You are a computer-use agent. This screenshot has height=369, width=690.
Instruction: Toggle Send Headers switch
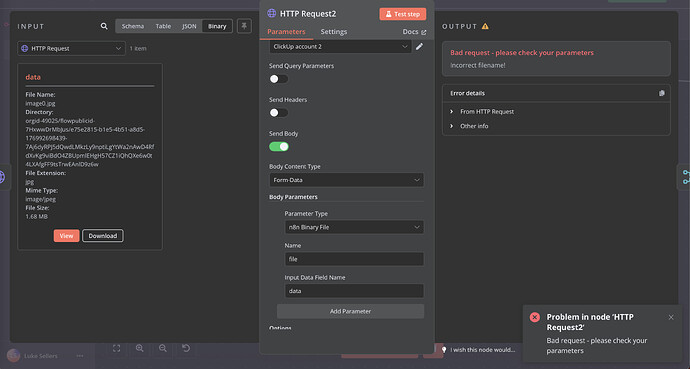coord(279,113)
